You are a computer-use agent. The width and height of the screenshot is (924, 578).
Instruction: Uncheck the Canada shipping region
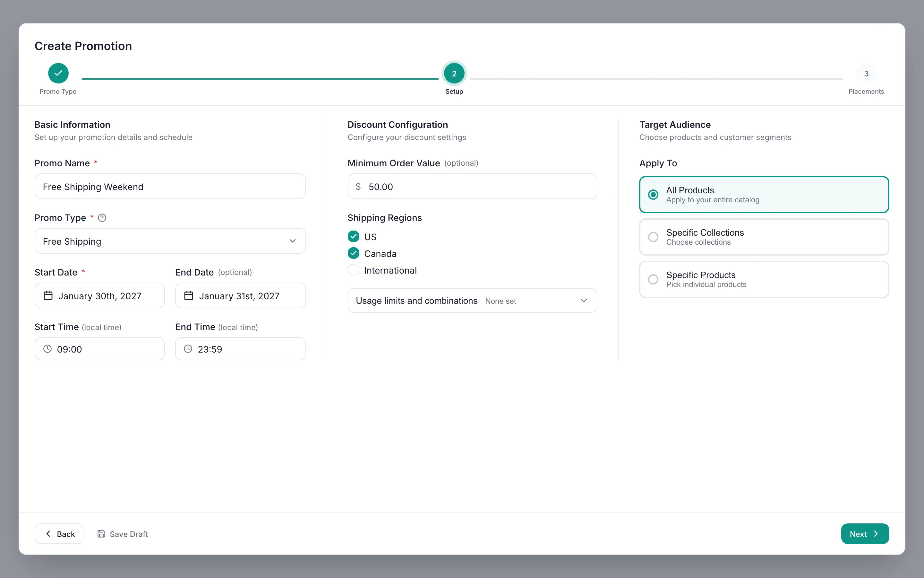click(354, 253)
